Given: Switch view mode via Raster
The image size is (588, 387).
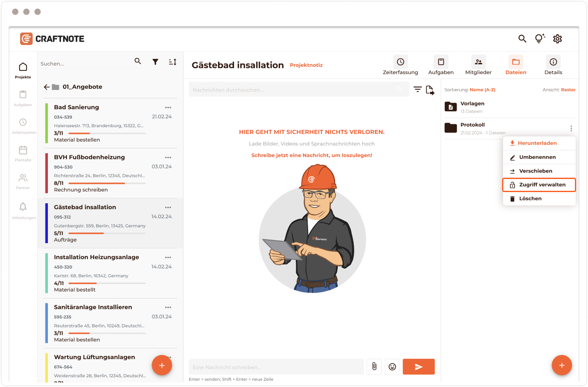Looking at the screenshot, I should 568,90.
